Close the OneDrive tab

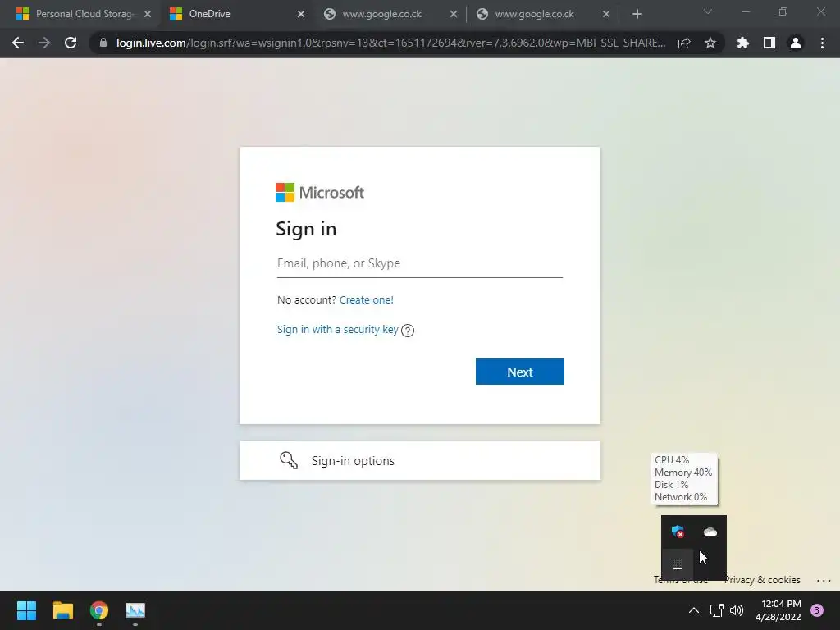tap(300, 14)
